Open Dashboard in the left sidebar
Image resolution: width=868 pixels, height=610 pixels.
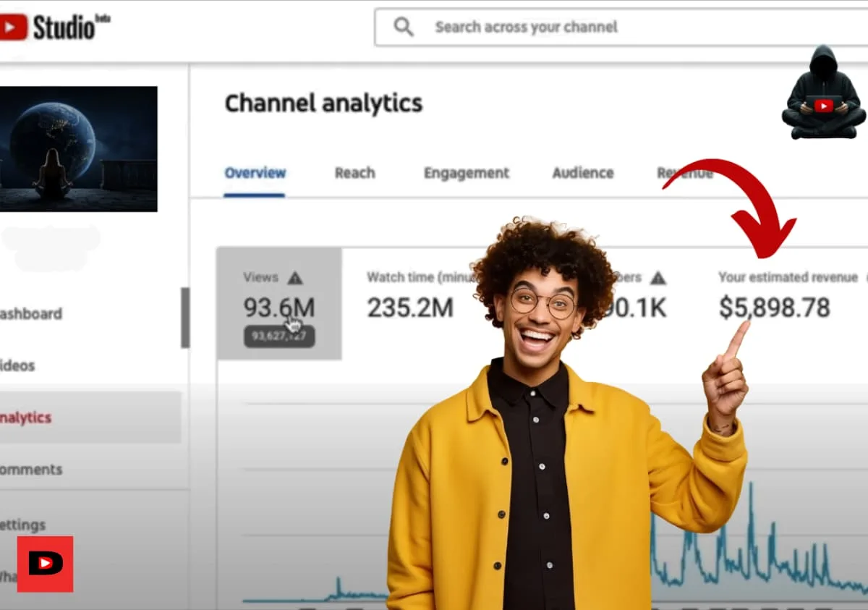point(31,314)
